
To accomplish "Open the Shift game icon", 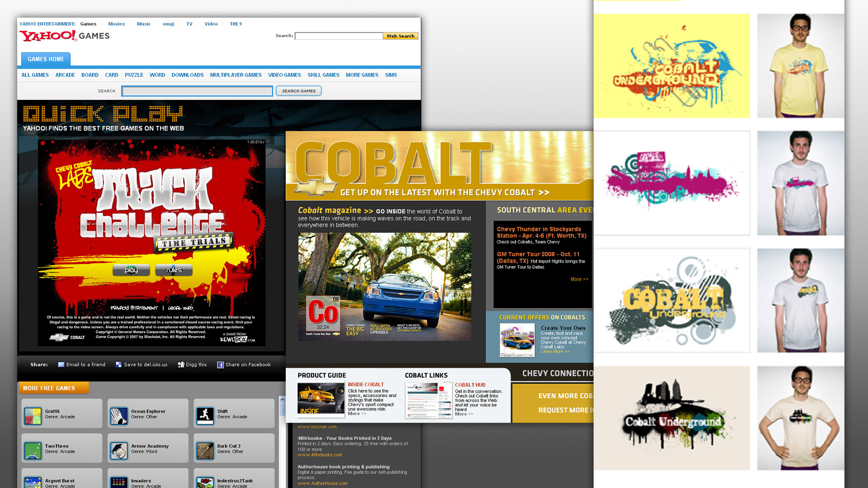I will click(205, 416).
